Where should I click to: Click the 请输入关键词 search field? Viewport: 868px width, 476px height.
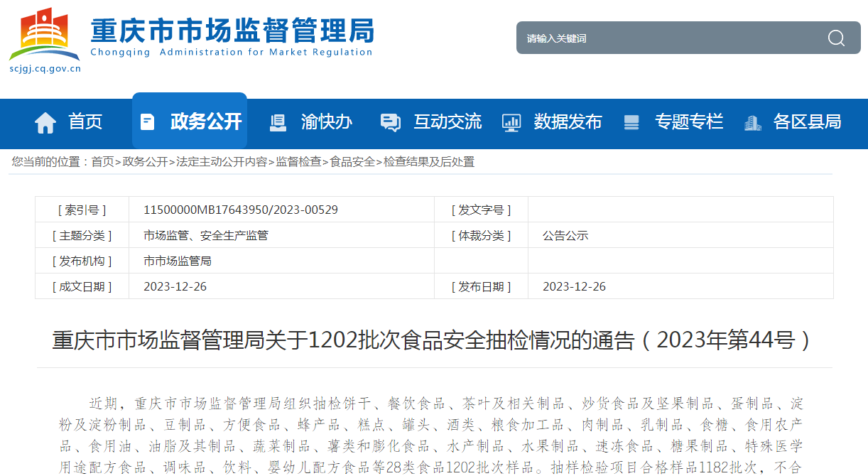(668, 38)
